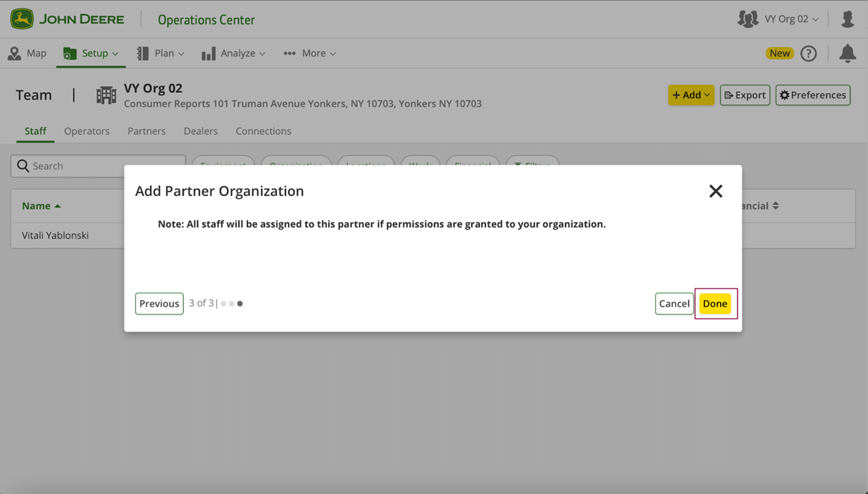This screenshot has height=494, width=868.
Task: Click the user profile icon
Action: coord(847,19)
